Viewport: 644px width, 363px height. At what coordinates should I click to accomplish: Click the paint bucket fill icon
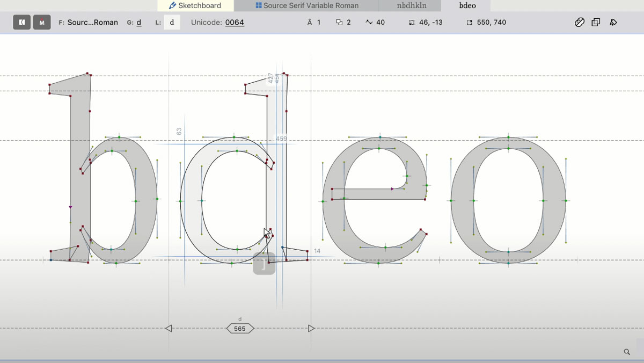(x=613, y=23)
